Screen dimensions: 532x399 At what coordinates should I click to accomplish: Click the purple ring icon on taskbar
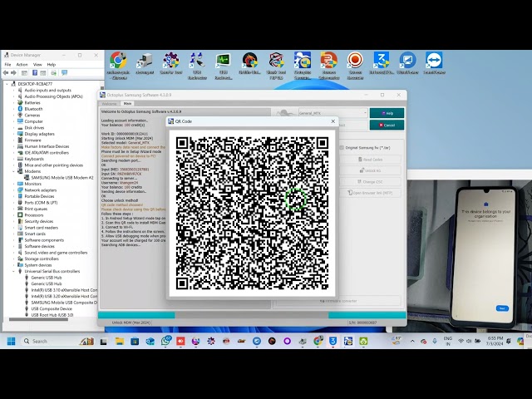click(x=287, y=341)
